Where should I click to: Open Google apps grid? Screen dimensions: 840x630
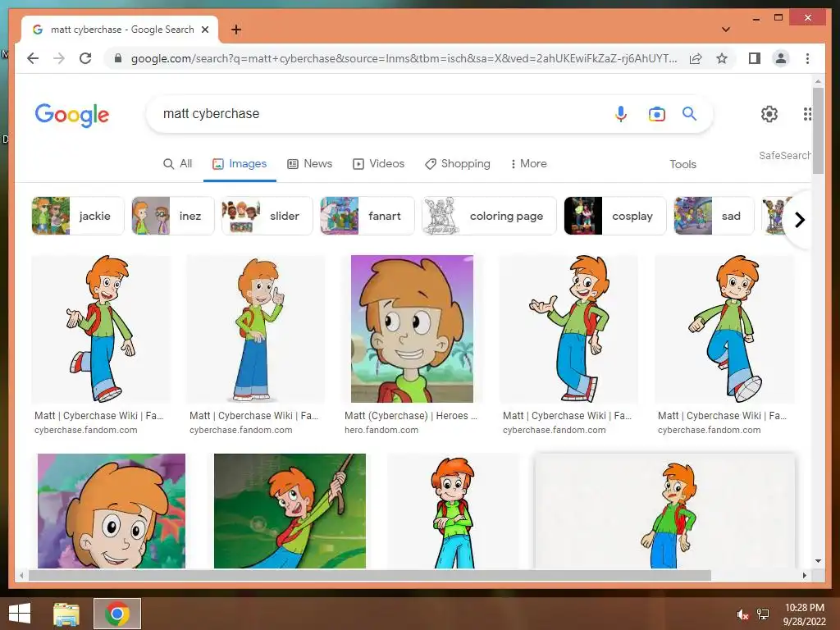coord(807,113)
